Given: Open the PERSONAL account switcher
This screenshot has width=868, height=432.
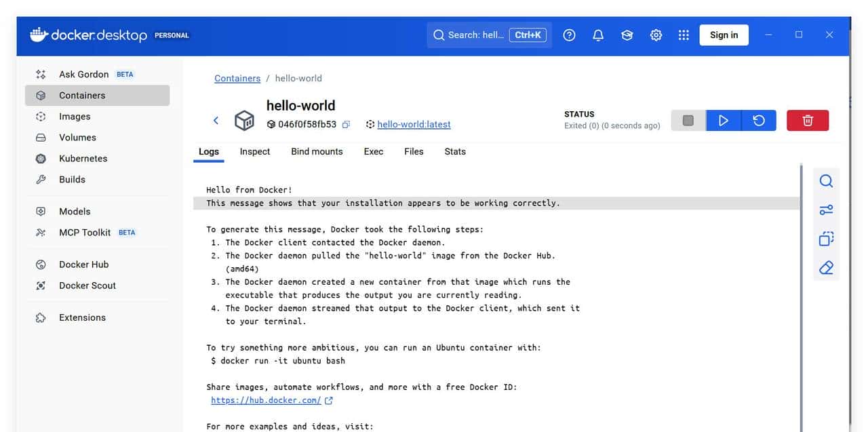Looking at the screenshot, I should coord(172,35).
